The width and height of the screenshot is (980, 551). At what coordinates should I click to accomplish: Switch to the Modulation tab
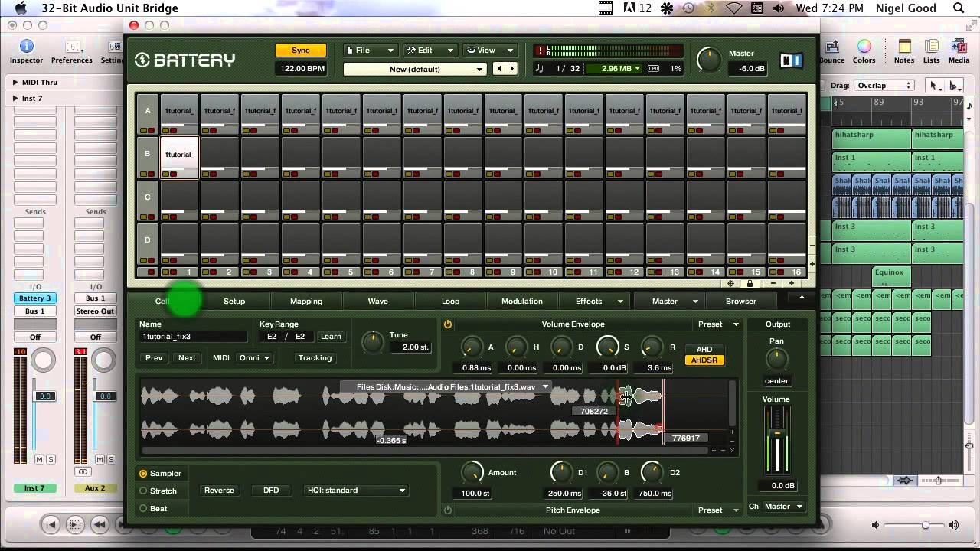pos(522,302)
